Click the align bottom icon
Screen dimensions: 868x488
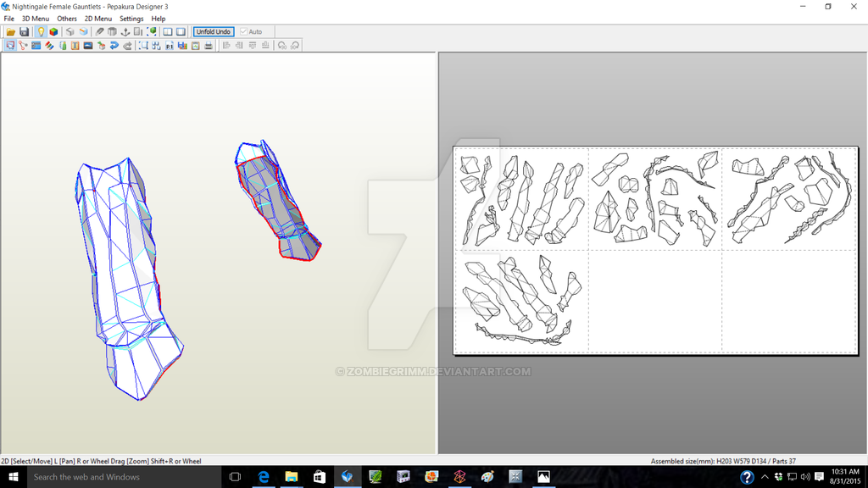[x=265, y=46]
